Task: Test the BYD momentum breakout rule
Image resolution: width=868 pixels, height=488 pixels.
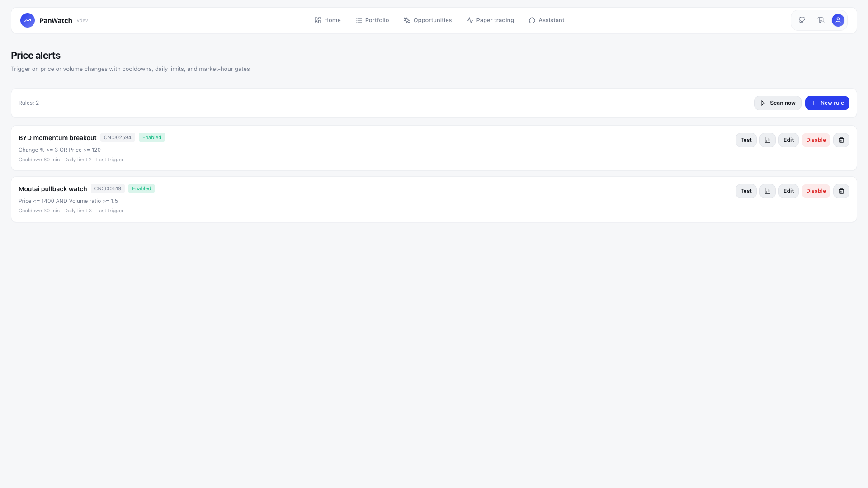Action: tap(746, 140)
